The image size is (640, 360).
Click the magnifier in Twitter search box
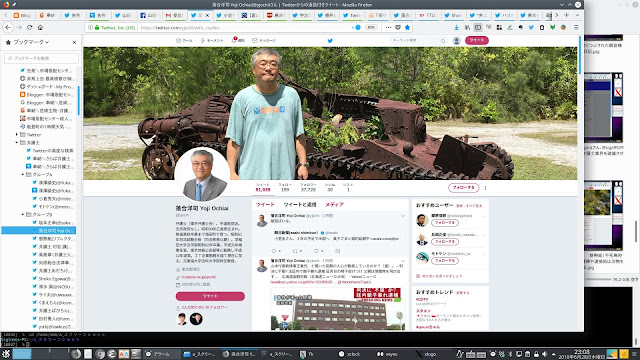pos(443,40)
